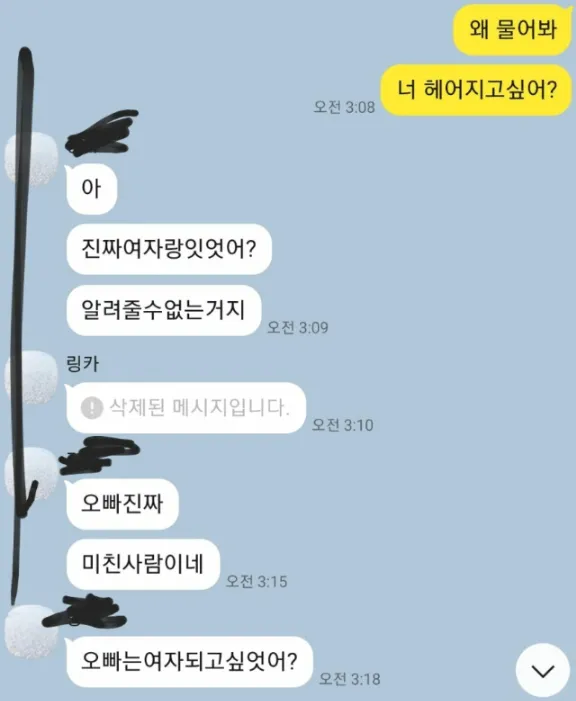Tap the '오빠진짜' message bubble
This screenshot has height=701, width=576.
tap(122, 504)
